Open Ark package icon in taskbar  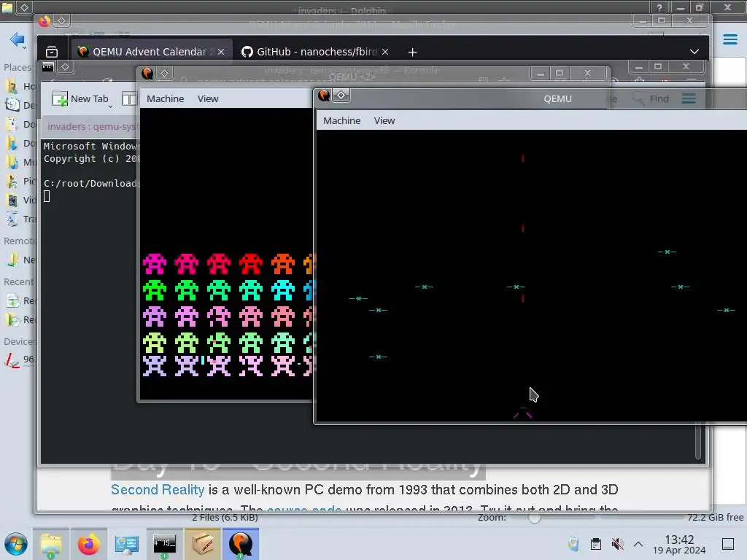coord(203,544)
